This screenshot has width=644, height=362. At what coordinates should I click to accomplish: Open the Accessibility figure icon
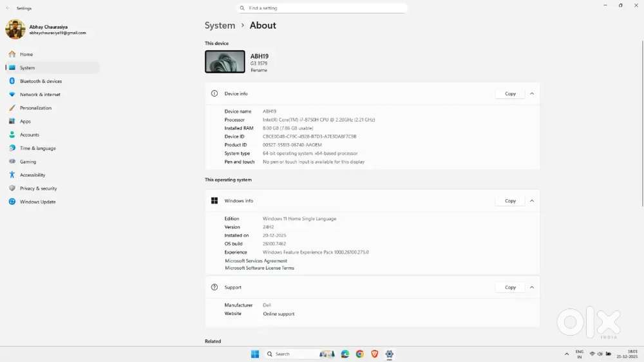12,175
